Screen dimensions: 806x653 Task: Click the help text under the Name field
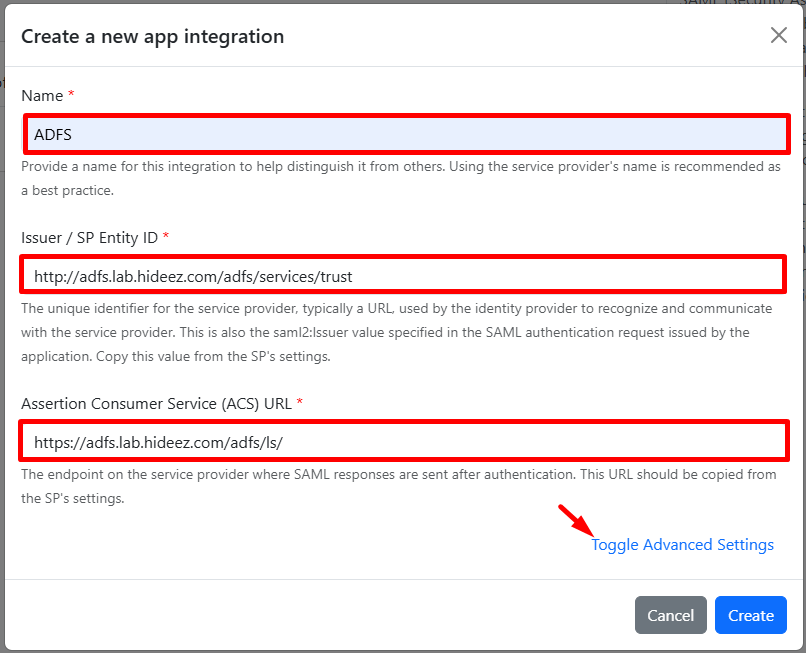click(400, 177)
